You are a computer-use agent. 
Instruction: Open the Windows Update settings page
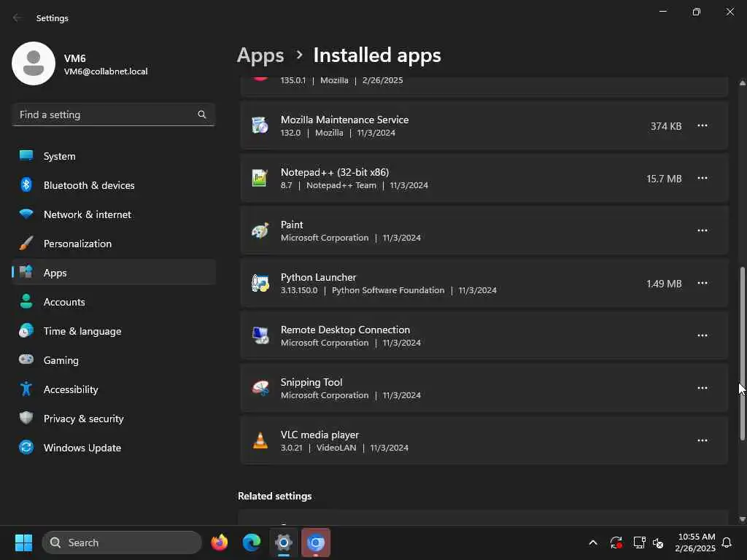(82, 448)
